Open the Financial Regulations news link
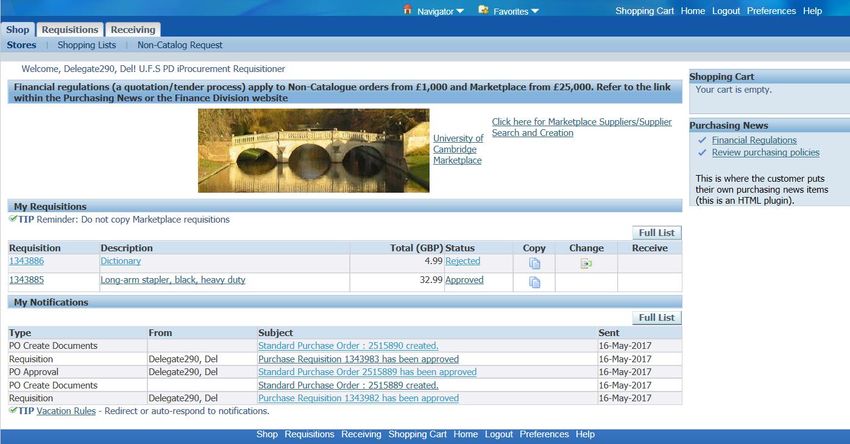 pyautogui.click(x=754, y=140)
